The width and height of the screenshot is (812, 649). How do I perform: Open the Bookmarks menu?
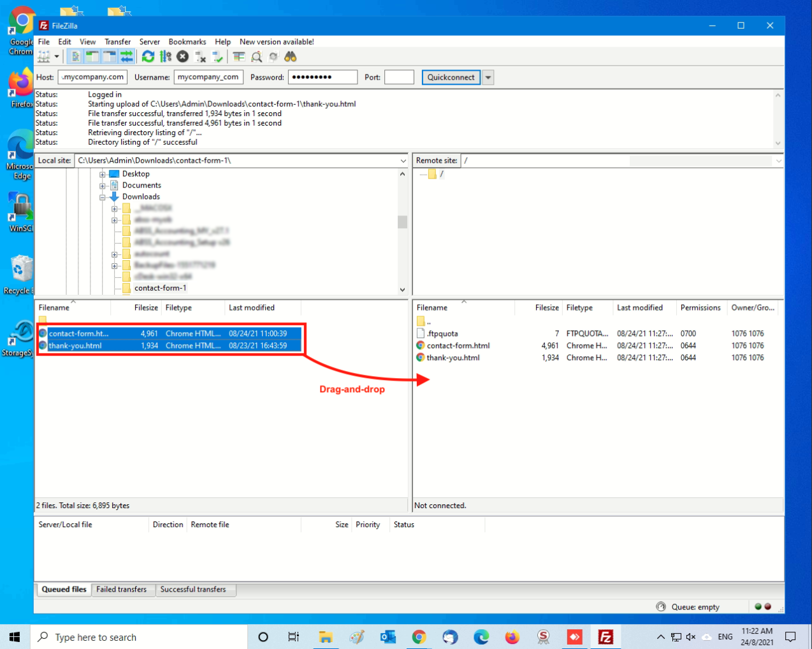(x=187, y=41)
